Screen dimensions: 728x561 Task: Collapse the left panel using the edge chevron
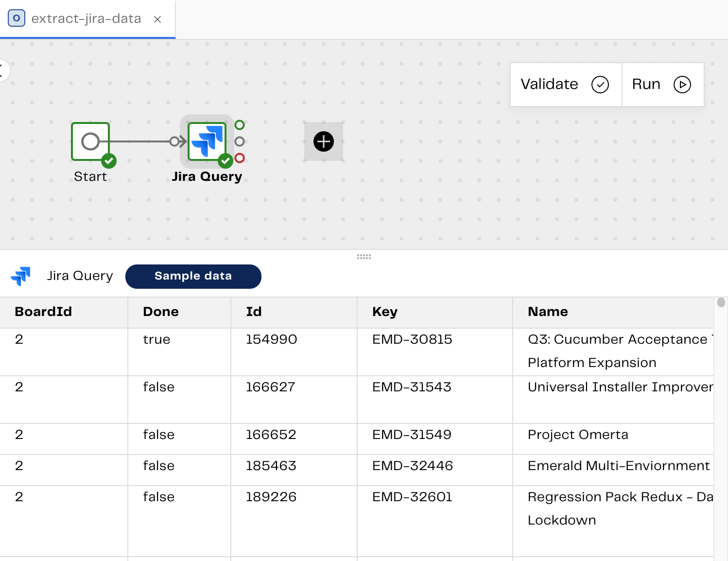(3, 70)
